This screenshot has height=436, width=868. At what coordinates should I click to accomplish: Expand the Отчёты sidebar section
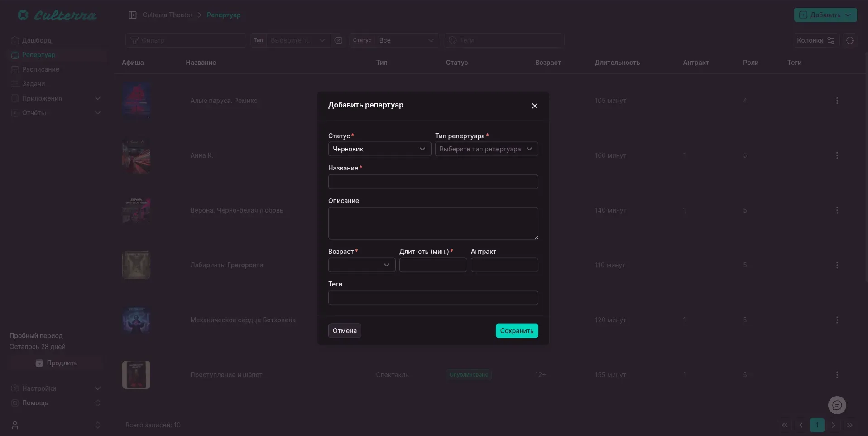[x=57, y=113]
